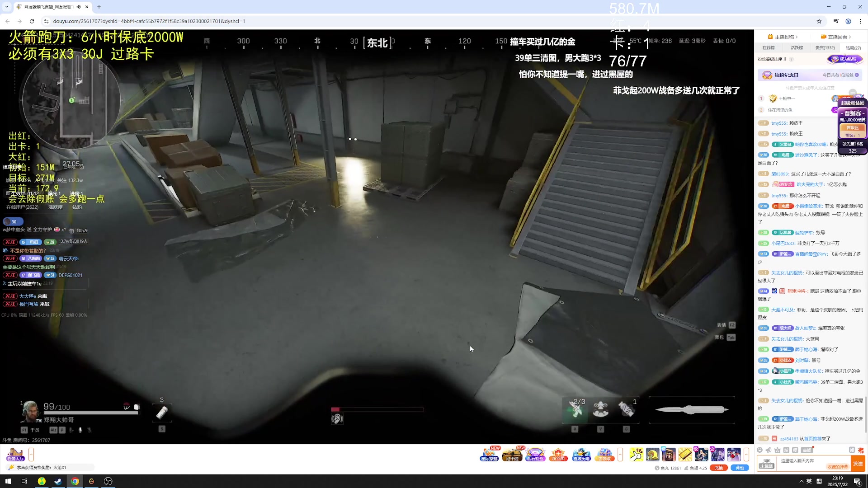Screen dimensions: 868x488
Task: Click the 充值 recharge button
Action: pos(718,468)
